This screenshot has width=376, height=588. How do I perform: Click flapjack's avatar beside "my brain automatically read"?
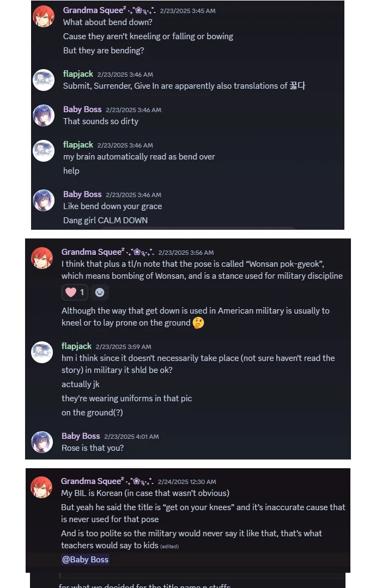(44, 151)
